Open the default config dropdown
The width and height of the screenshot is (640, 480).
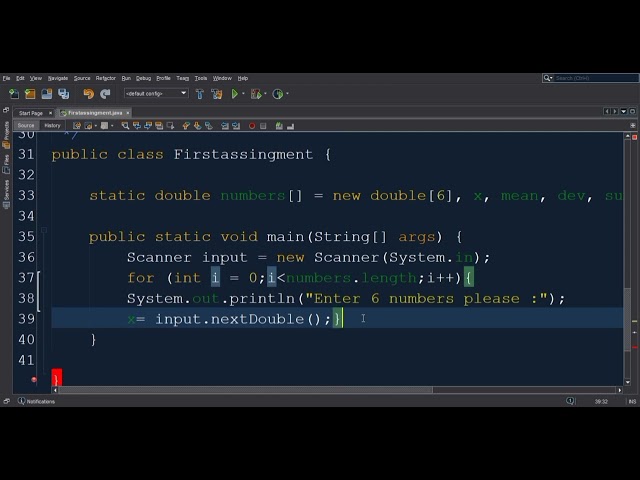coord(156,93)
